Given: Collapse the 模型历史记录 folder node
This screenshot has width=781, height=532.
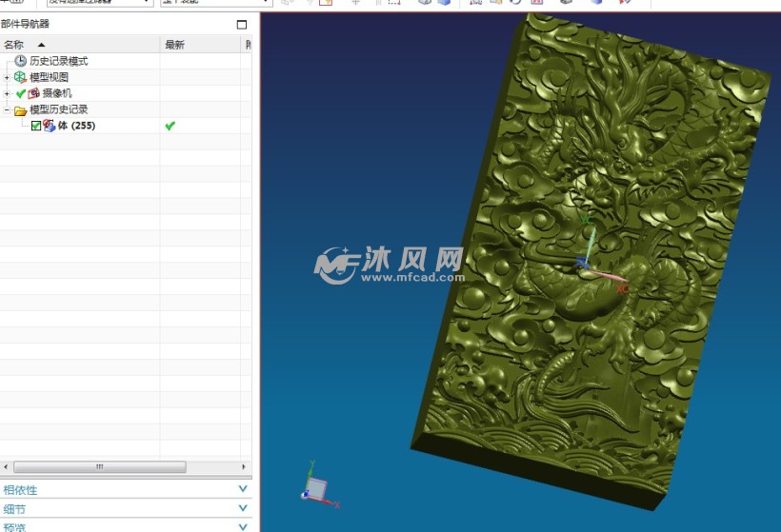Looking at the screenshot, I should pyautogui.click(x=7, y=109).
